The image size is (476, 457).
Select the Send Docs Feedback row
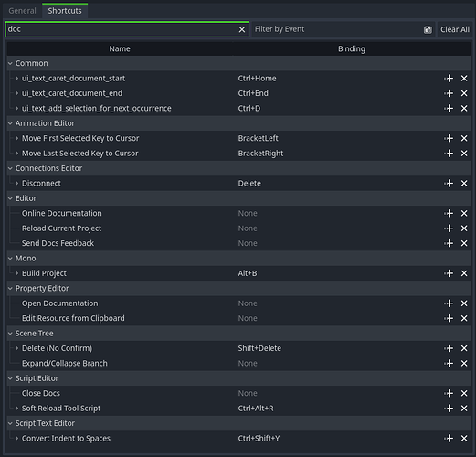click(238, 243)
